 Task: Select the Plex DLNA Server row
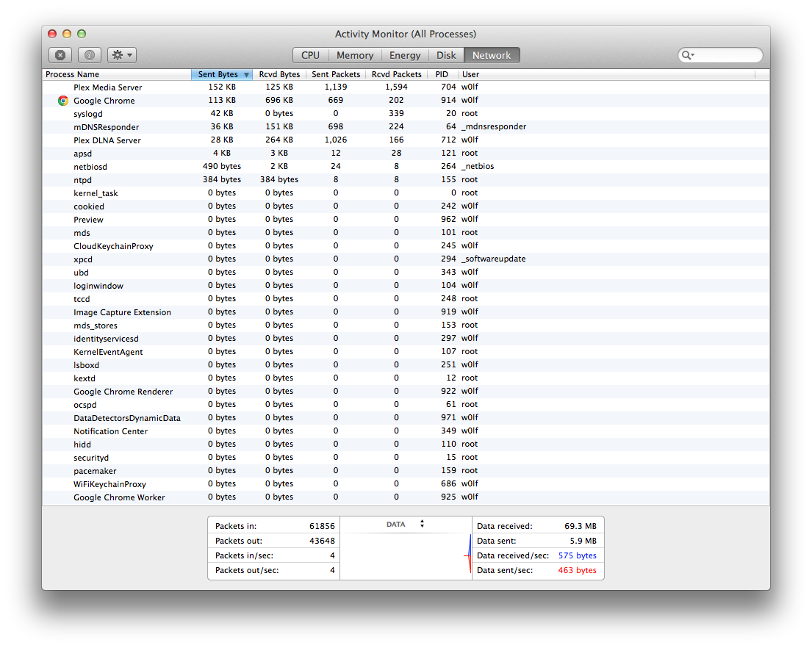pos(406,140)
